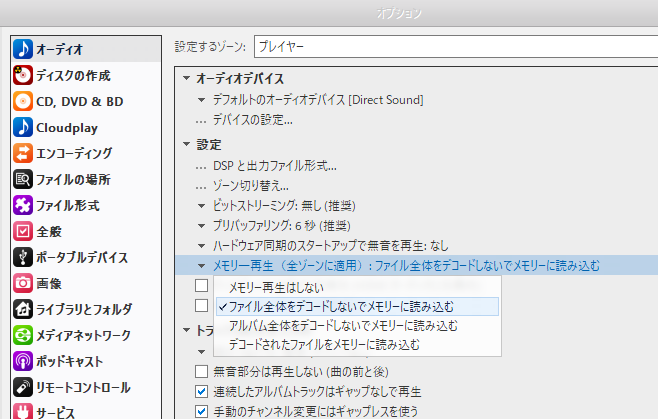658x419 pixels.
Task: Click ハードウェア同期のスタートアップで無音を再生: なし
Action: click(x=331, y=246)
